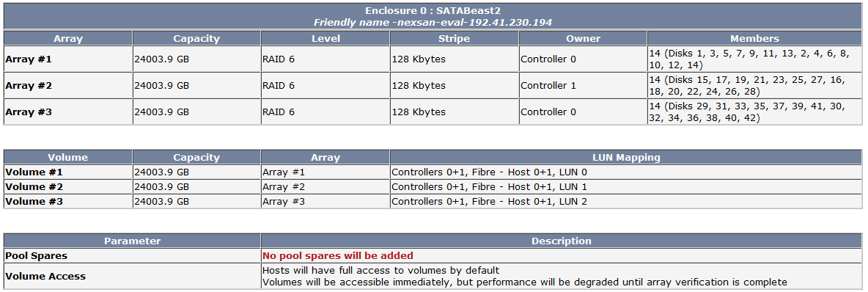Click the Owner column header
The image size is (868, 292).
(x=583, y=39)
